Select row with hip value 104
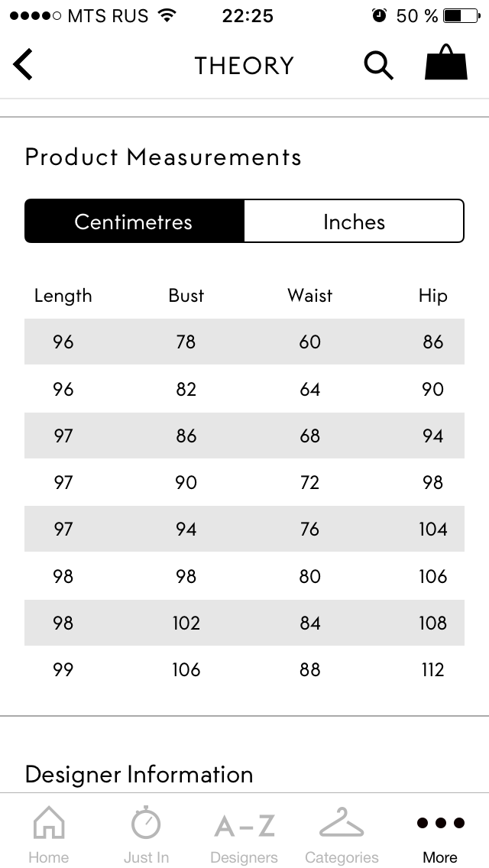This screenshot has width=489, height=868. 244,529
